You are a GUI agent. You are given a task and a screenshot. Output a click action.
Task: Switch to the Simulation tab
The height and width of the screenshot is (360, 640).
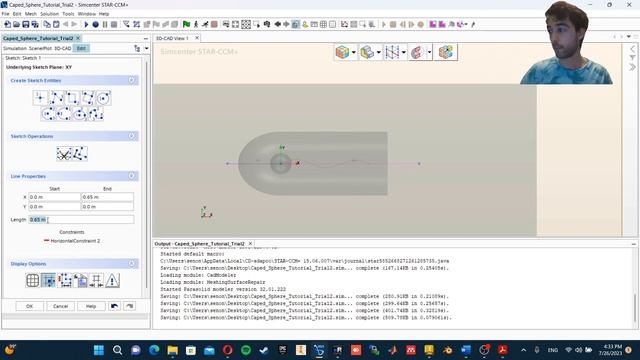click(x=15, y=48)
